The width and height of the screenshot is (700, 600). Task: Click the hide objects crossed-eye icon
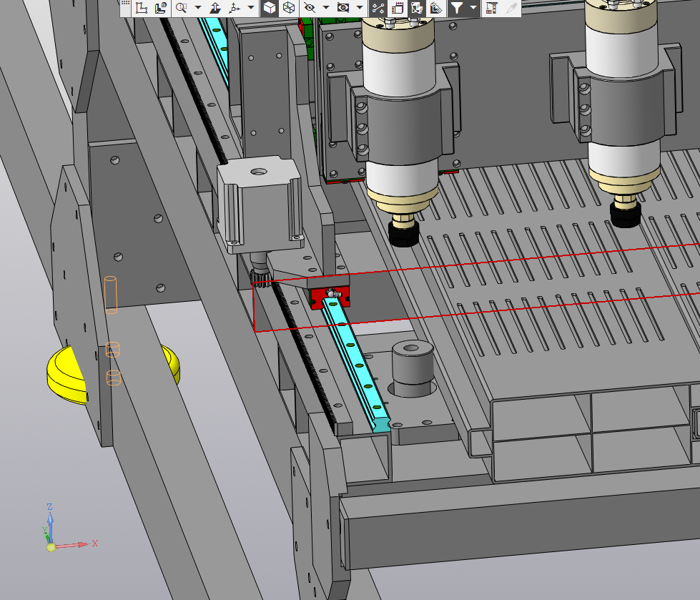pyautogui.click(x=310, y=8)
